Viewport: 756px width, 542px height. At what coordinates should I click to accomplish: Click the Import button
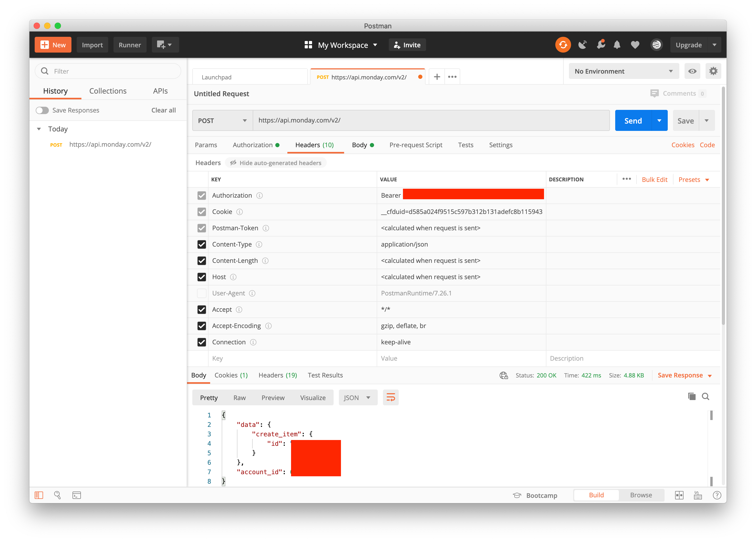[x=92, y=45]
